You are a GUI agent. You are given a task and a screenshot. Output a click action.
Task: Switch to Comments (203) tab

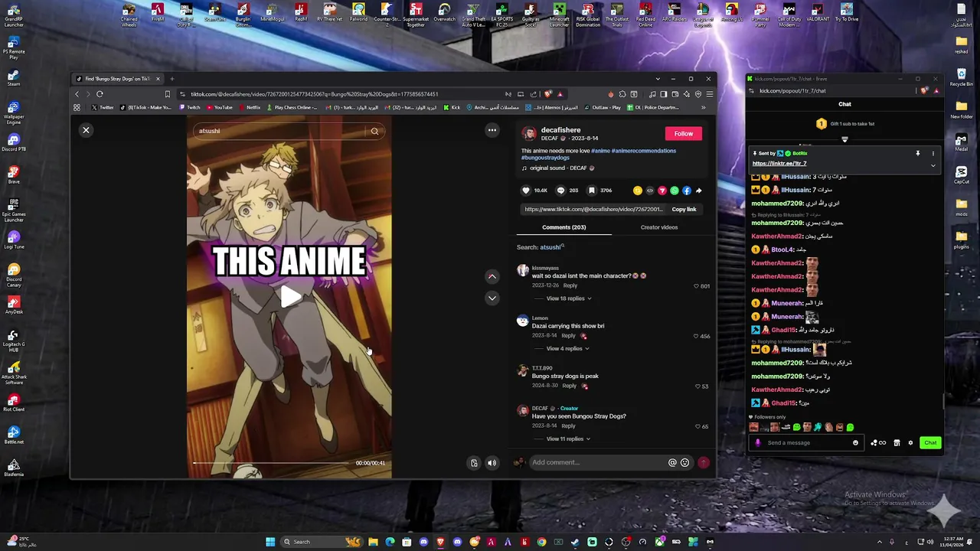[x=563, y=227]
